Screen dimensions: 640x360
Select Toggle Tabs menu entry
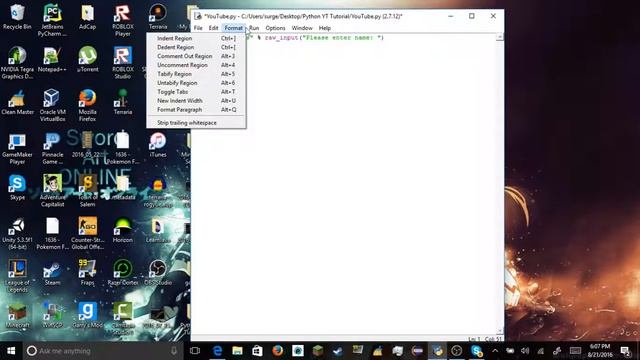click(x=196, y=92)
